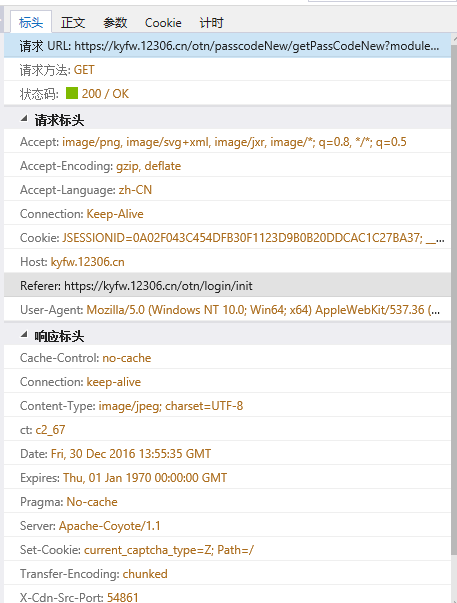The height and width of the screenshot is (603, 457).
Task: Select the Accept-Encoding gzip, deflate row
Action: tap(227, 166)
